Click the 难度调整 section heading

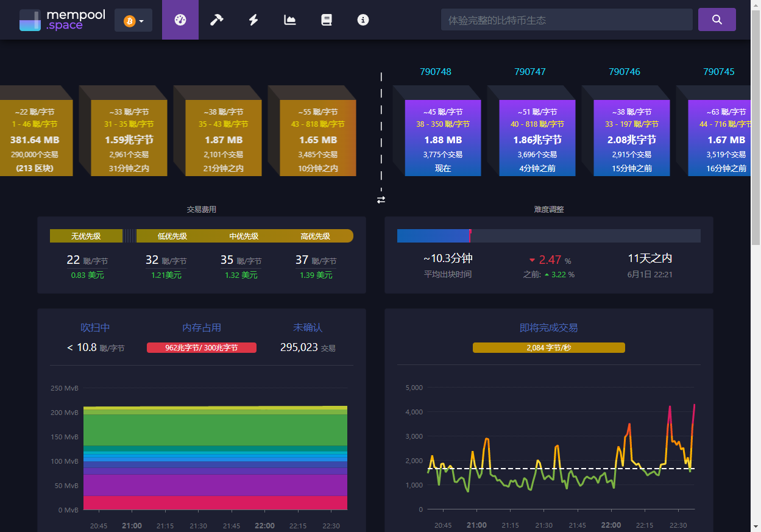coord(548,209)
